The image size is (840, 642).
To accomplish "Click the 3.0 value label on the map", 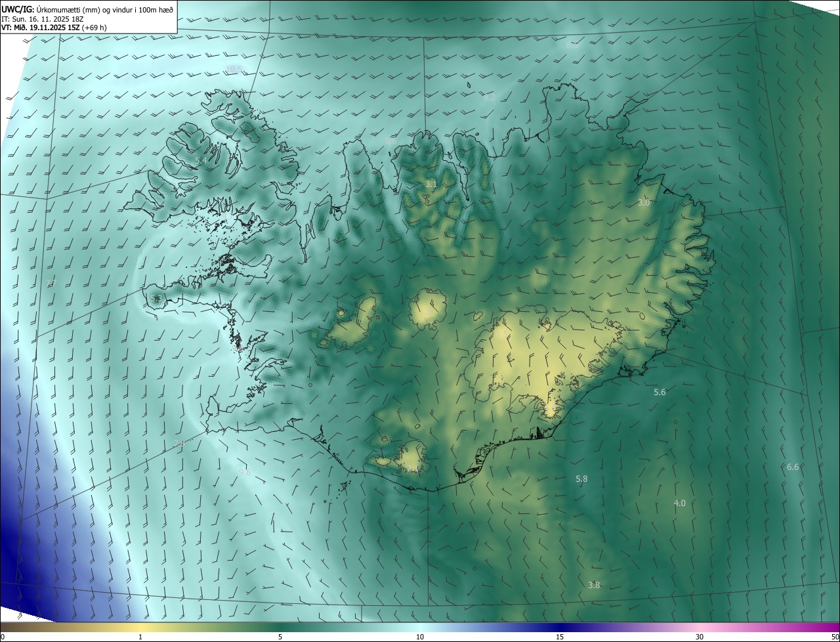I will (x=644, y=203).
